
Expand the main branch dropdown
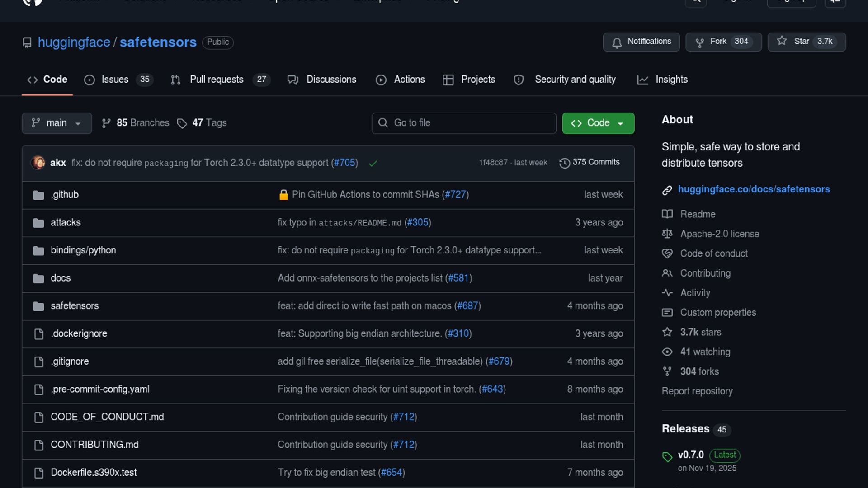[57, 123]
